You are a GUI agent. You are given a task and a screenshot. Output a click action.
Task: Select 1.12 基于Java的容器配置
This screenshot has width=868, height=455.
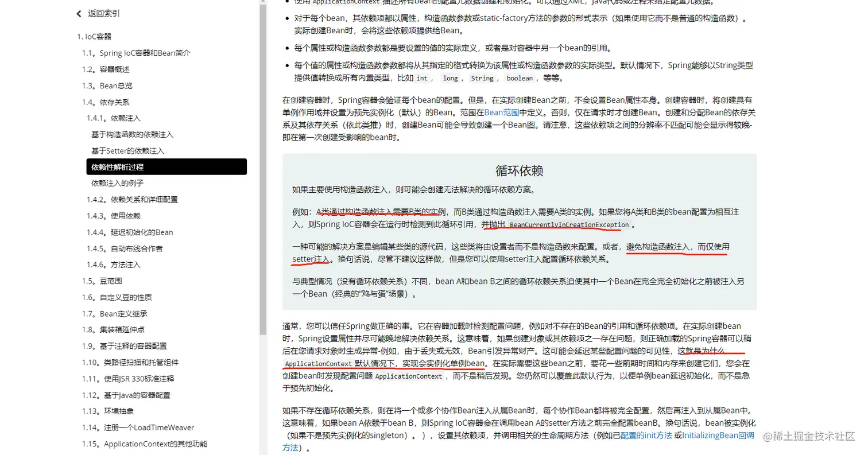[126, 395]
